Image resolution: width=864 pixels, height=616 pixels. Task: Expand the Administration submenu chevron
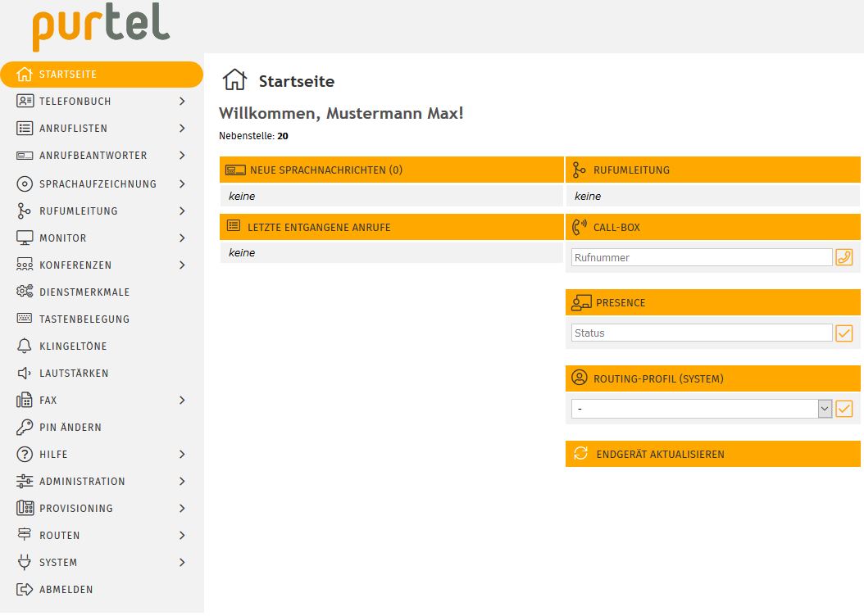coord(182,481)
